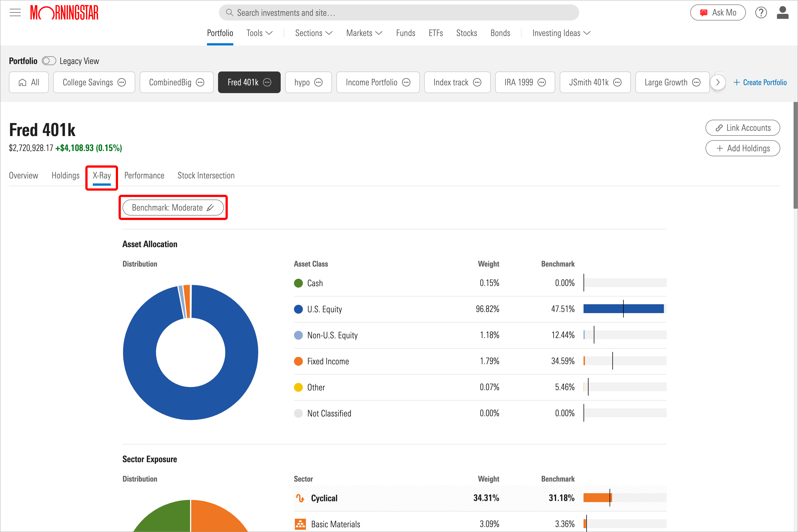Expand the Sections dropdown menu

(x=313, y=33)
